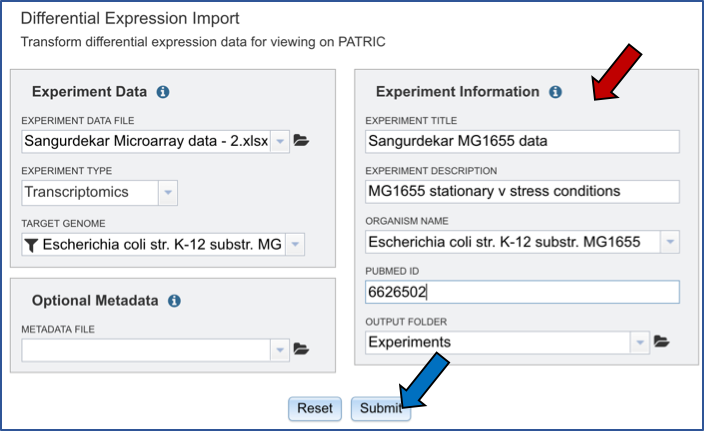The width and height of the screenshot is (704, 431).
Task: Expand the Target Genome dropdown arrow
Action: [x=295, y=245]
